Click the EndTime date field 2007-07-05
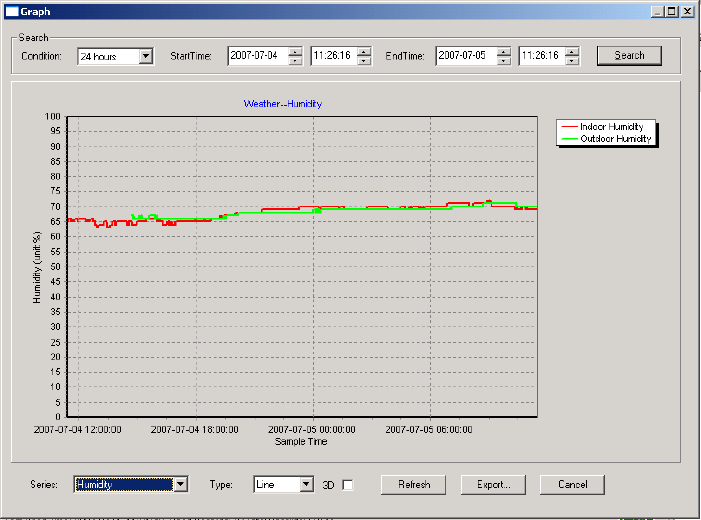The image size is (701, 520). pyautogui.click(x=465, y=56)
